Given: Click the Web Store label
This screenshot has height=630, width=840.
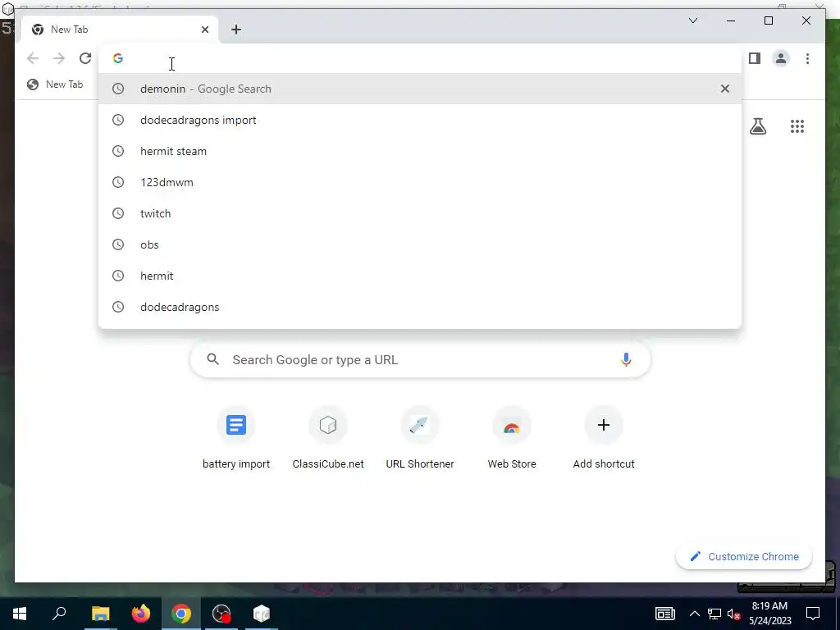Looking at the screenshot, I should pyautogui.click(x=512, y=464).
